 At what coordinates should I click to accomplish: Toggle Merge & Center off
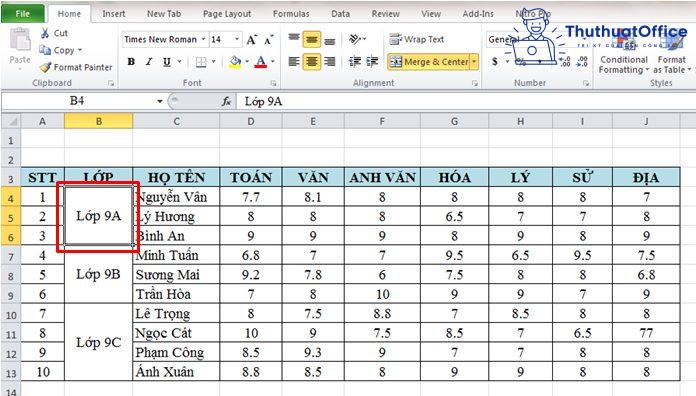[x=429, y=62]
